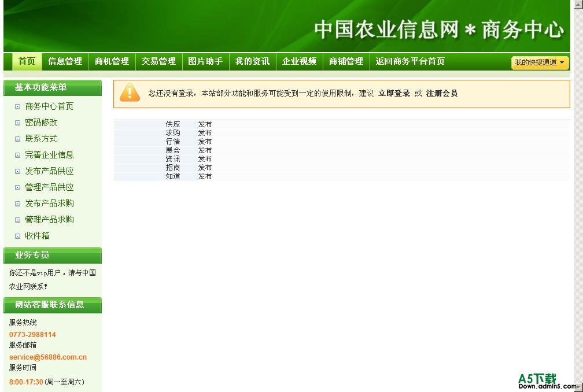Open the 商机管理 menu

point(112,61)
